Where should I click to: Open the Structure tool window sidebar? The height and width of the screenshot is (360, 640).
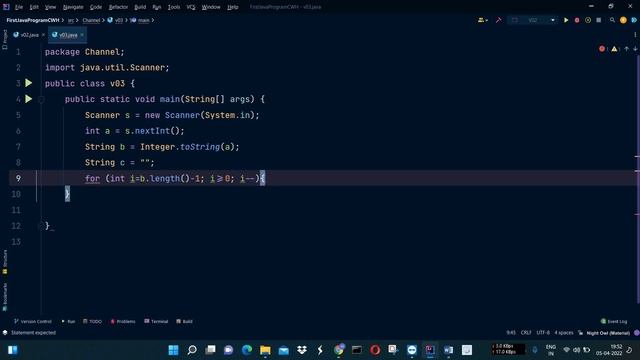(5, 261)
